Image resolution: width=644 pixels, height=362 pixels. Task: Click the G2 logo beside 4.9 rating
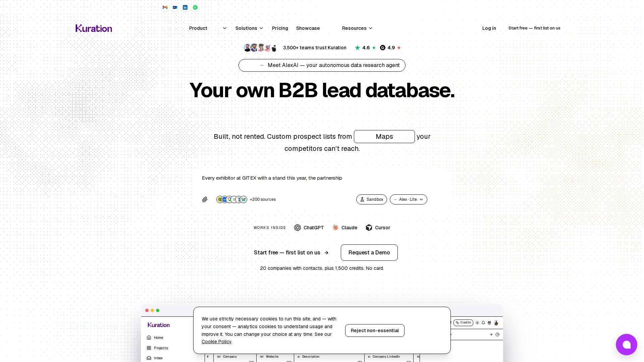coord(383,48)
